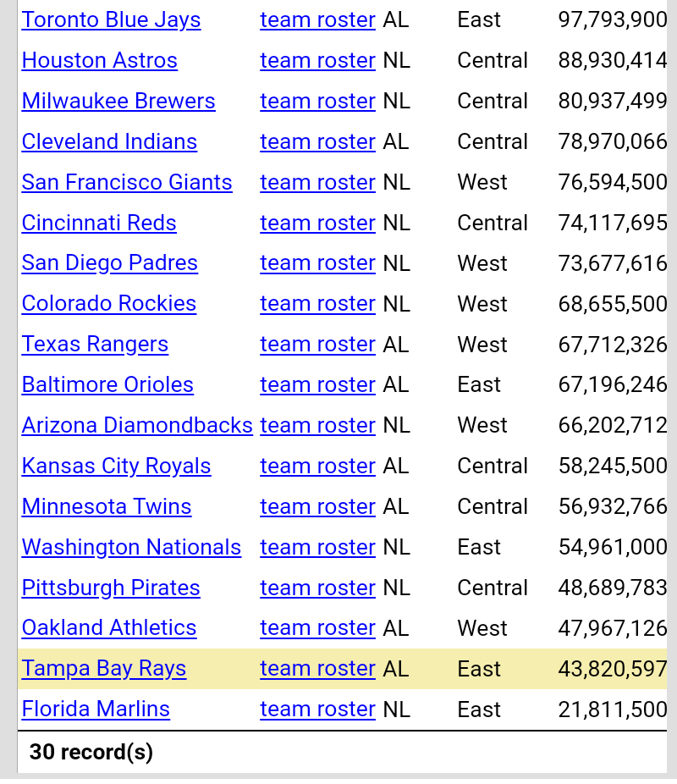Click the Houston Astros team link
Screen dimensions: 677x784
(x=100, y=60)
